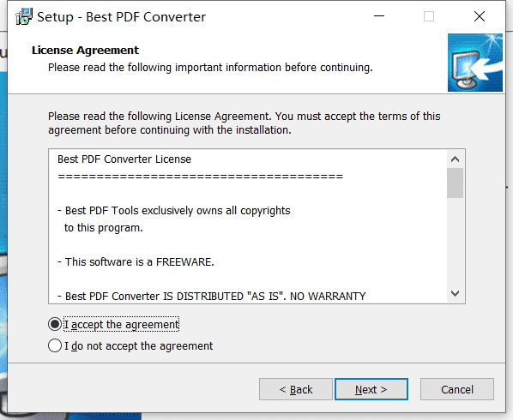Click "Setup - Best PDF Converter" window title
513x420 pixels.
121,17
